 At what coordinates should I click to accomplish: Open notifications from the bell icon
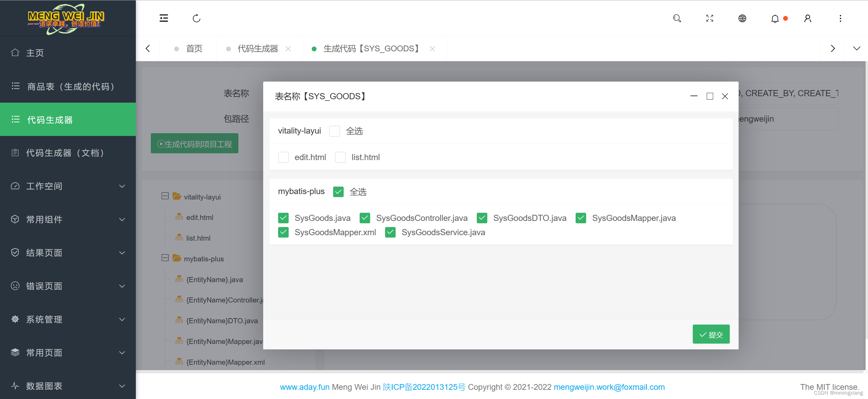pos(775,19)
